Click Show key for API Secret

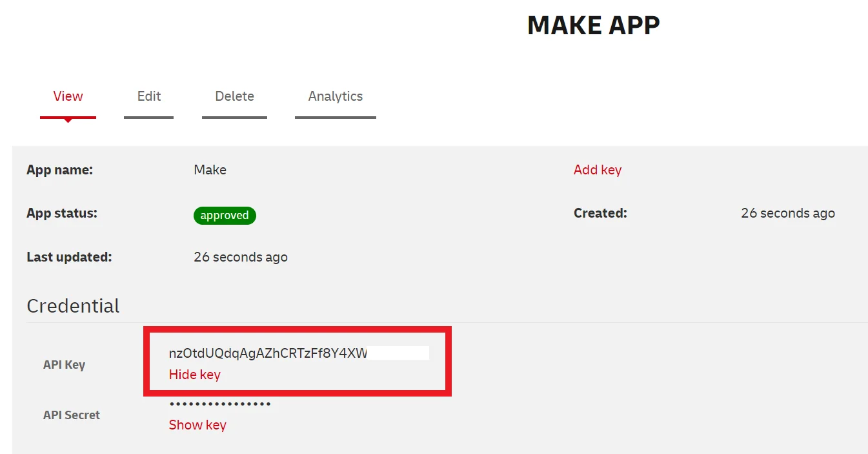tap(197, 425)
